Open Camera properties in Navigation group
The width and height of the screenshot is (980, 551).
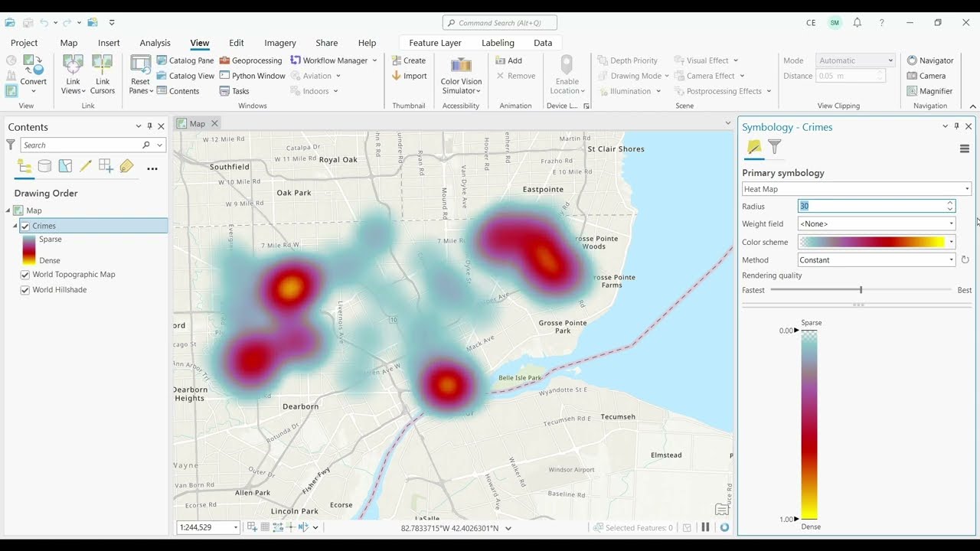click(x=926, y=76)
